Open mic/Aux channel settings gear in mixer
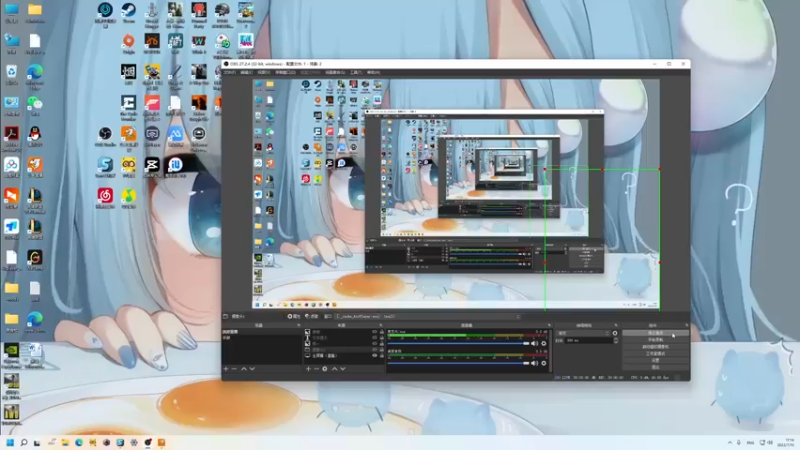The image size is (800, 450). [x=544, y=343]
